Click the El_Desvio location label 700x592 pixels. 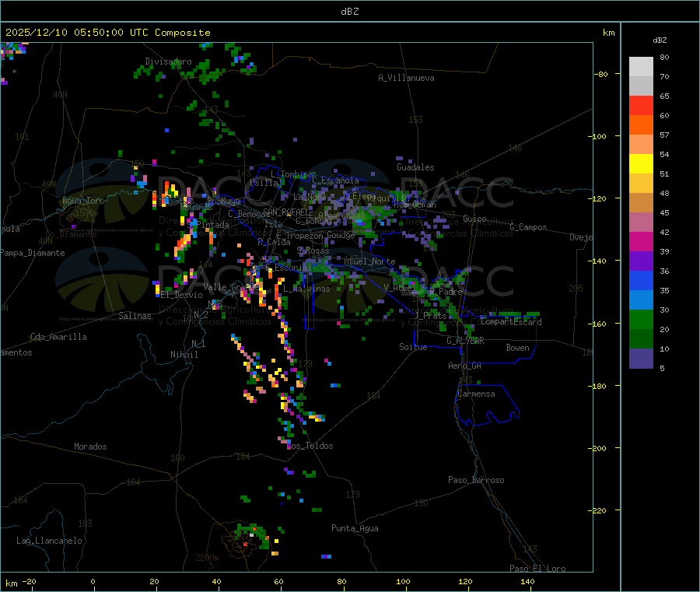pyautogui.click(x=182, y=295)
